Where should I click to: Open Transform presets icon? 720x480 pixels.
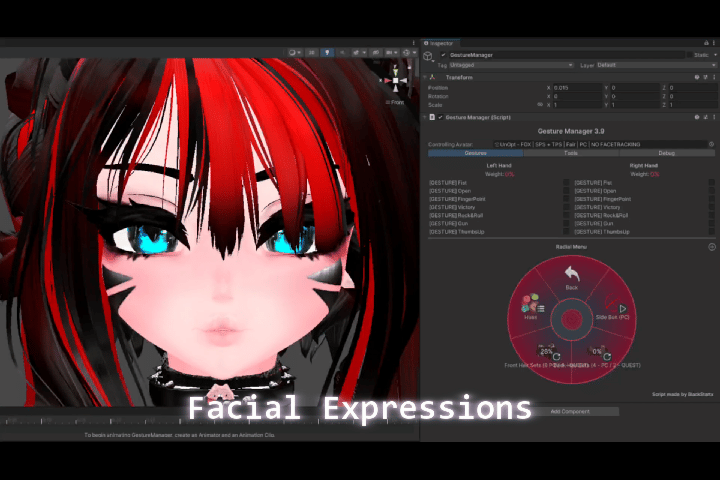706,77
